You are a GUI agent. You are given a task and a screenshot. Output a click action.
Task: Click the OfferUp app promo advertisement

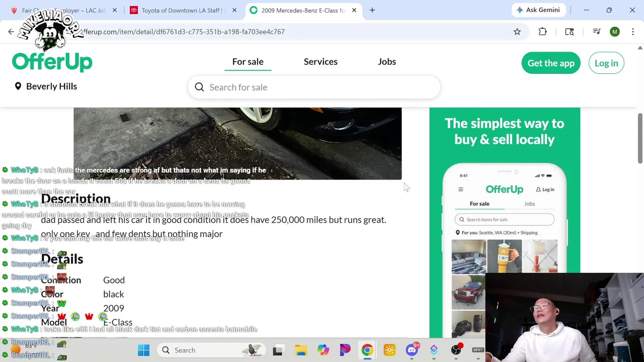505,222
